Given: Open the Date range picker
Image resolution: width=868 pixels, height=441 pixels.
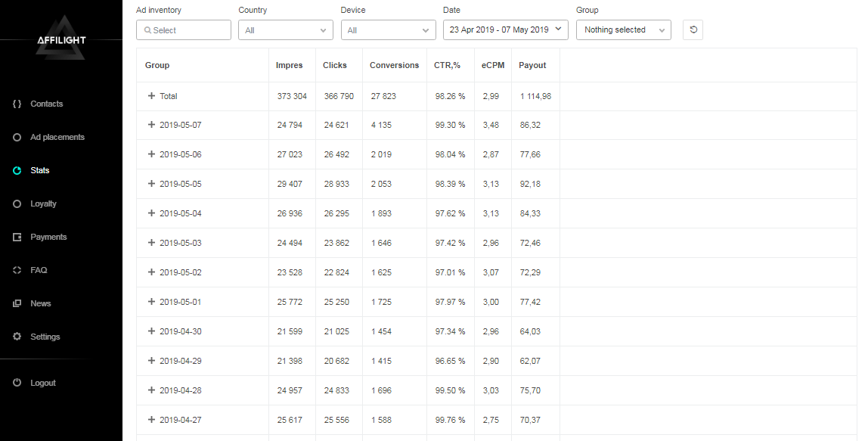Looking at the screenshot, I should [x=505, y=30].
